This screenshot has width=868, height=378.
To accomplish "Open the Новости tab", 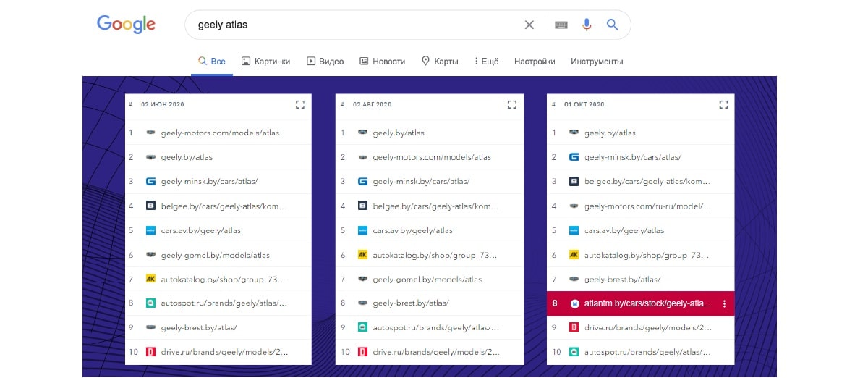I will click(382, 62).
